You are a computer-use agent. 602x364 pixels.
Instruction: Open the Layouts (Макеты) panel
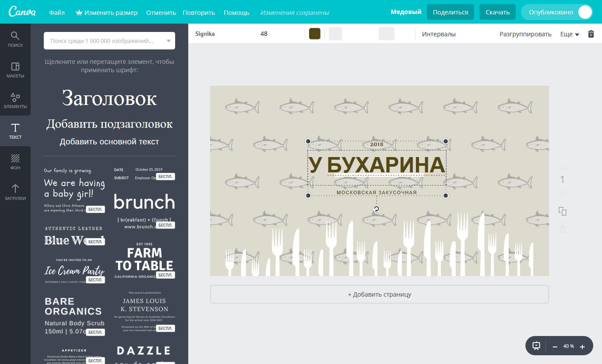(x=15, y=70)
